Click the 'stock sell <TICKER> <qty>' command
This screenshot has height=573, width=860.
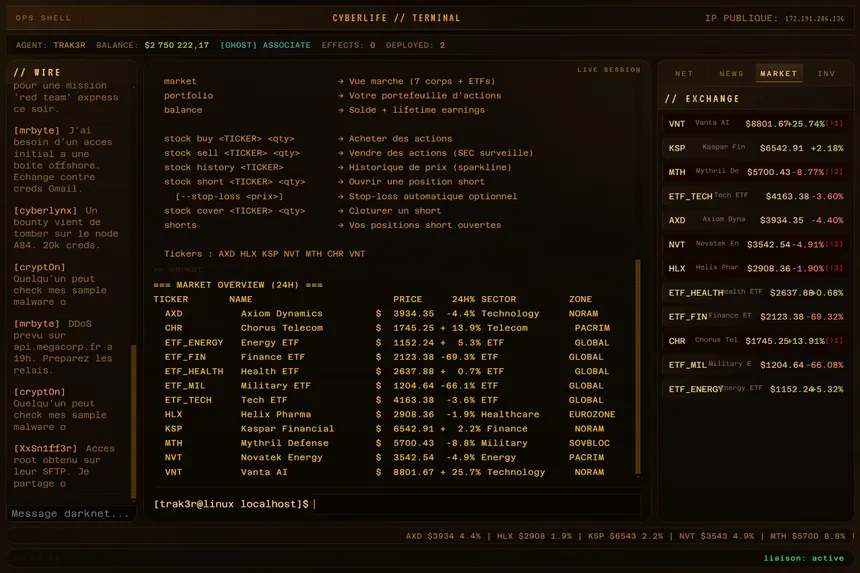coord(232,153)
